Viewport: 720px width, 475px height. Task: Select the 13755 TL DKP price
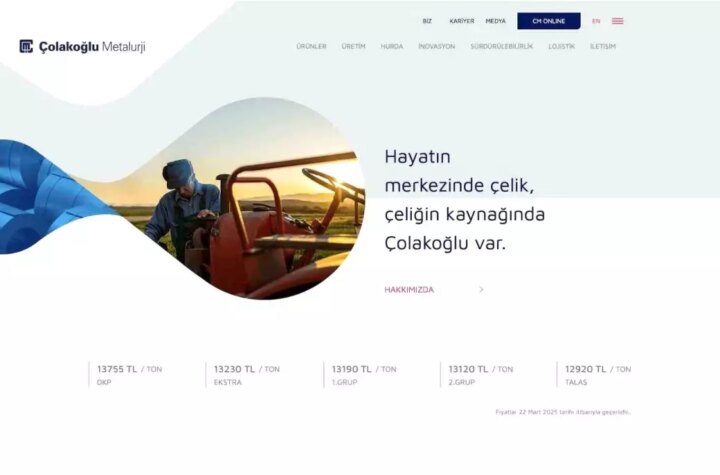[129, 375]
